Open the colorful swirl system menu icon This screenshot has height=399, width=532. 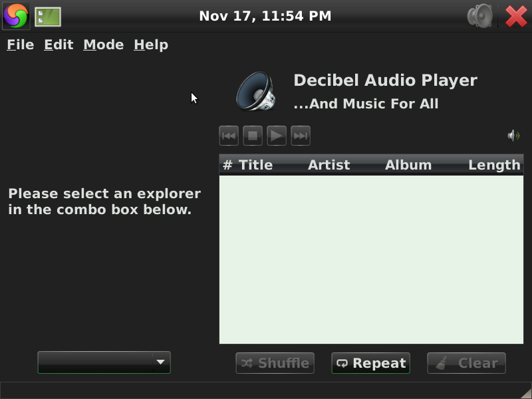[16, 16]
